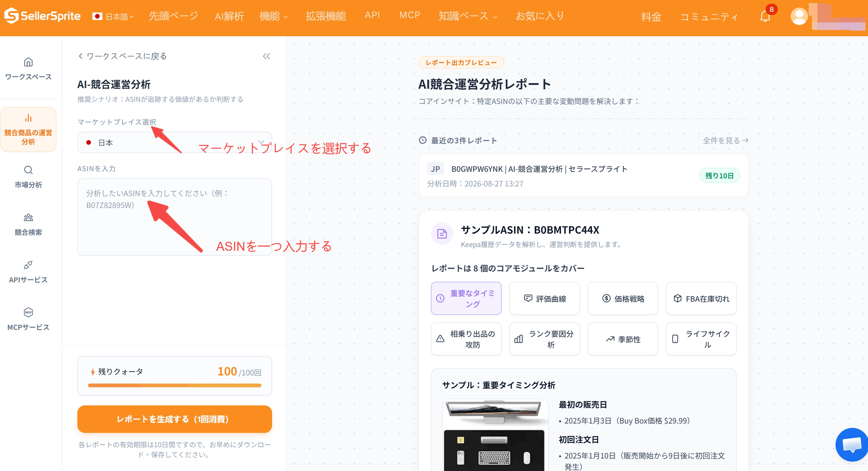
Task: Click the ASIN input text area
Action: (x=174, y=217)
